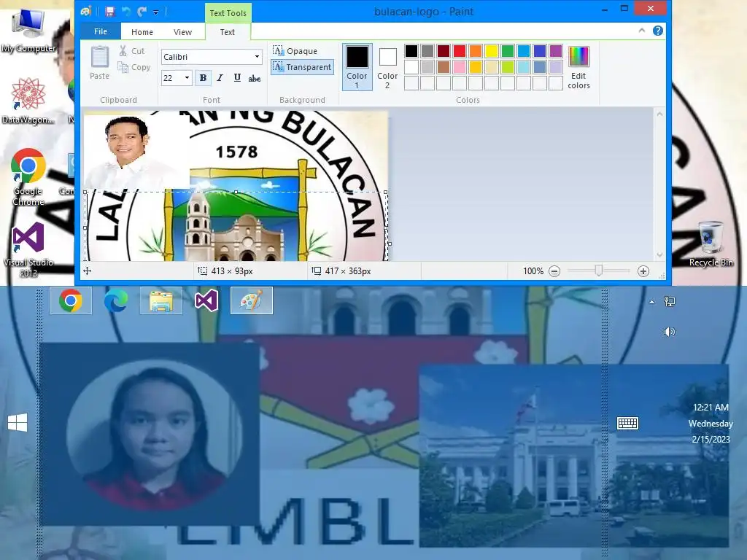Click Microsoft Edge icon in the taskbar
747x560 pixels.
(x=116, y=300)
